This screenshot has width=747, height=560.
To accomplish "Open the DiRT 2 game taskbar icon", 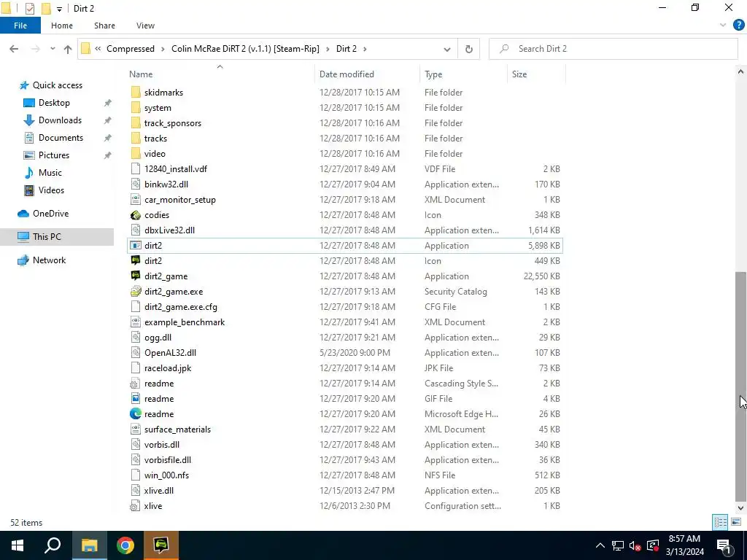I will [x=161, y=545].
